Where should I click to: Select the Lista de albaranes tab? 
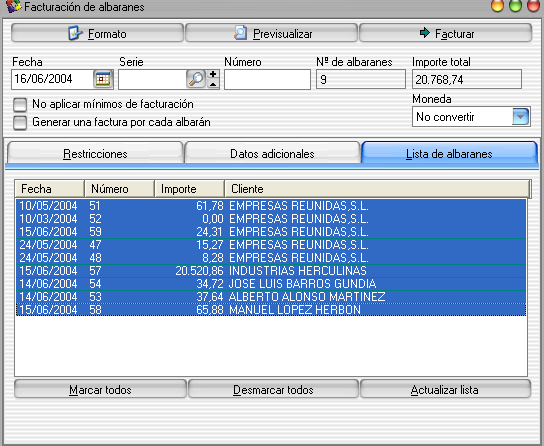pos(449,153)
